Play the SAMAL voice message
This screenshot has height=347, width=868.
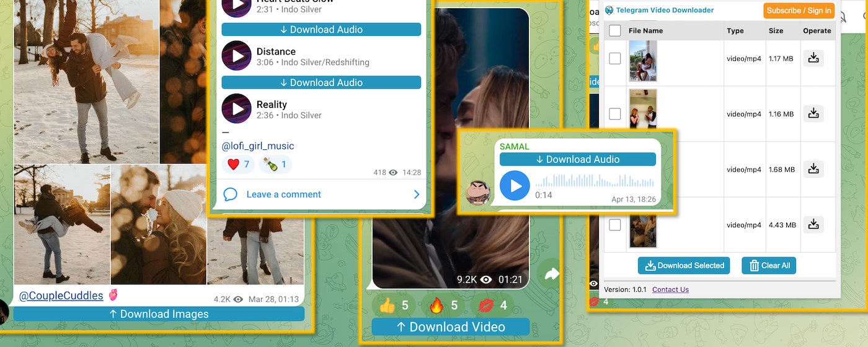pos(515,185)
